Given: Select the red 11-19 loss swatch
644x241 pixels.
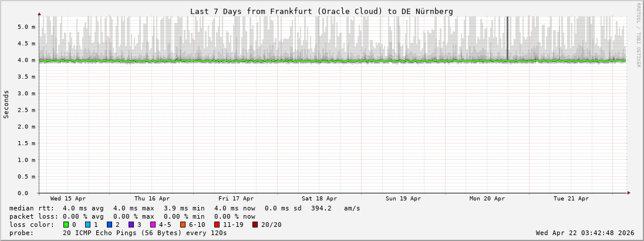Looking at the screenshot, I should click(217, 225).
